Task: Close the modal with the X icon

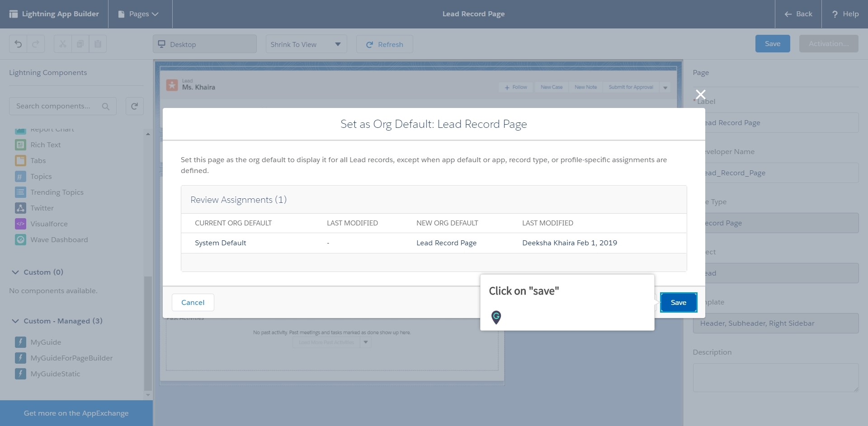Action: [700, 94]
